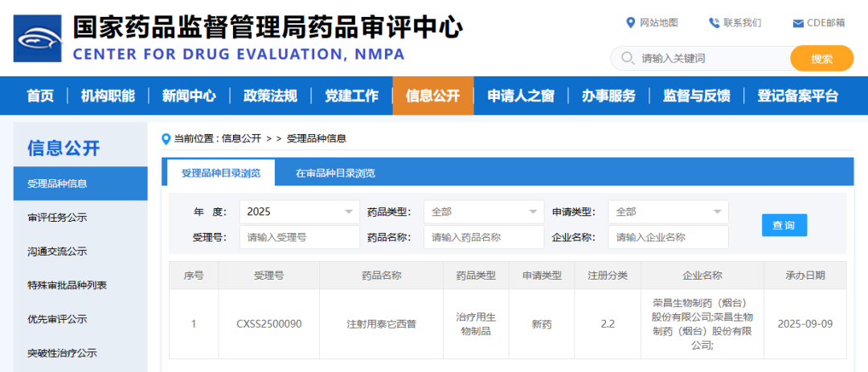This screenshot has height=372, width=868.
Task: Click the keyword search box at top
Action: [x=707, y=59]
